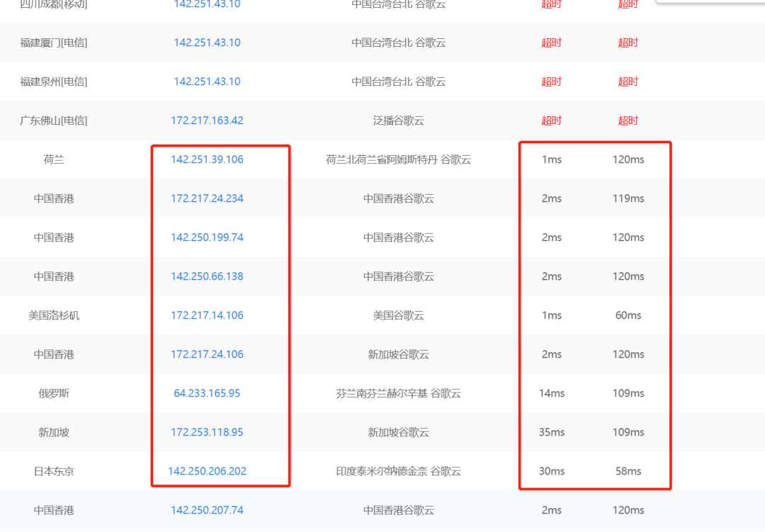The image size is (765, 532).
Task: Select the 广东佛山[电信] node cell
Action: click(x=54, y=121)
